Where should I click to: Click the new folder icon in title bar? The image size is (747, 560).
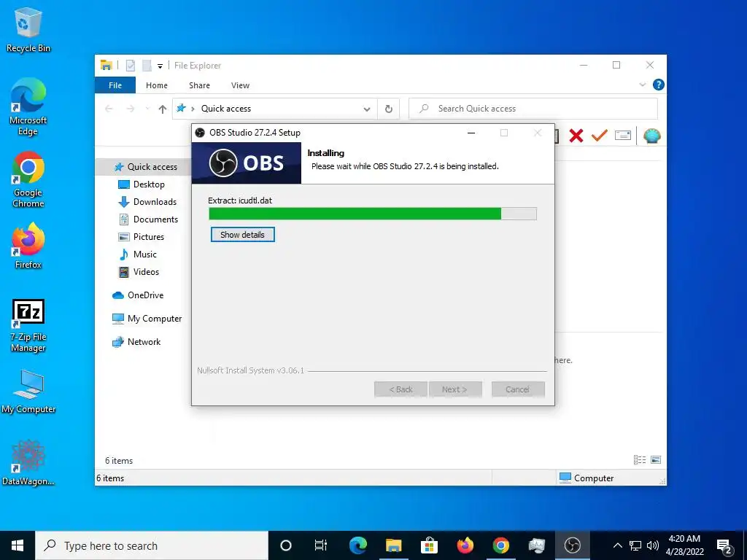click(147, 66)
